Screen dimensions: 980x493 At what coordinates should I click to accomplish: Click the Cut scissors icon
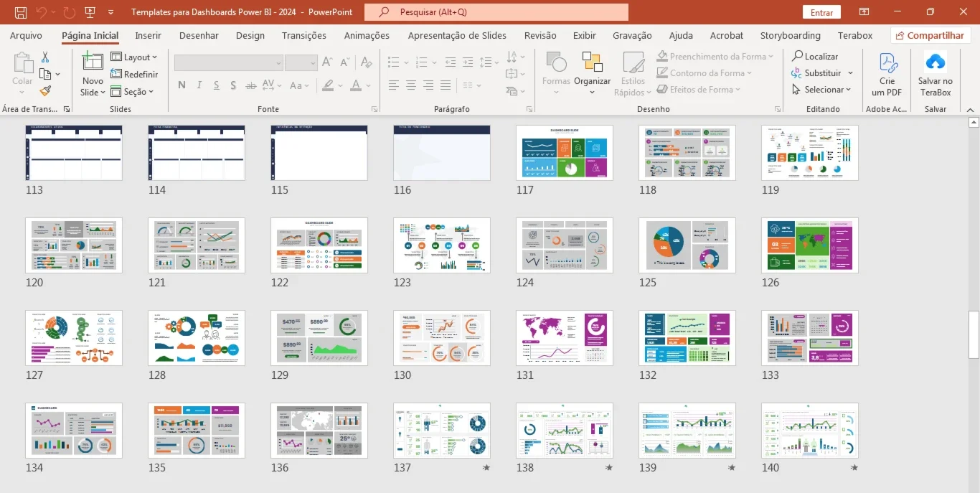pos(45,57)
